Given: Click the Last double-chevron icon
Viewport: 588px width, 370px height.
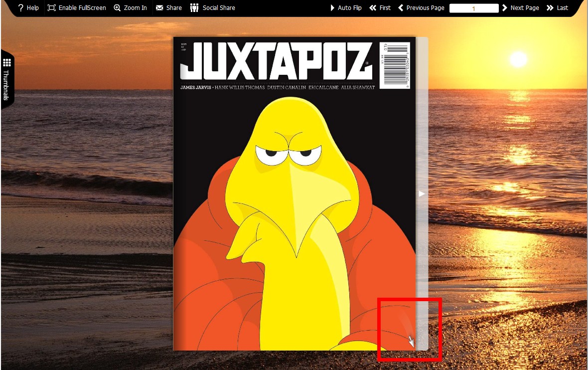Looking at the screenshot, I should (550, 8).
